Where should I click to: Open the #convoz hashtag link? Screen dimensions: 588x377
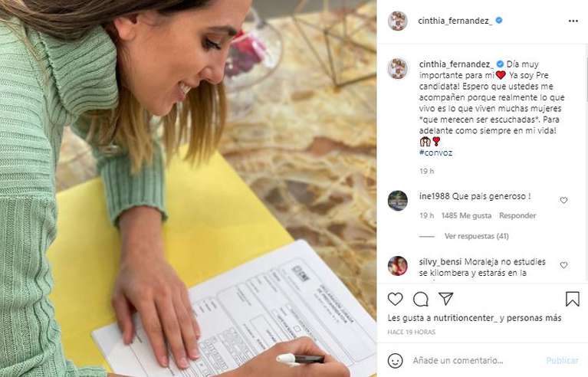click(x=435, y=153)
